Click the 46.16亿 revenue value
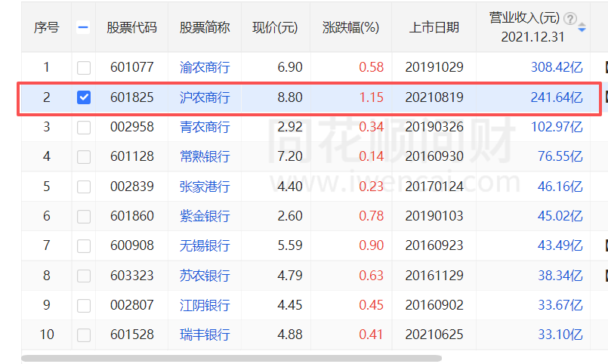 click(x=560, y=187)
